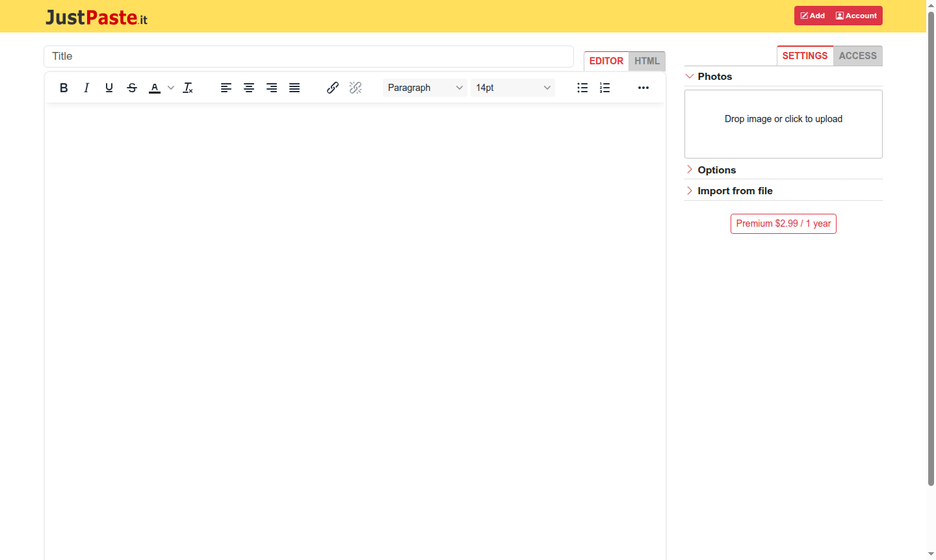The image size is (936, 560).
Task: Align text to center
Action: (249, 88)
